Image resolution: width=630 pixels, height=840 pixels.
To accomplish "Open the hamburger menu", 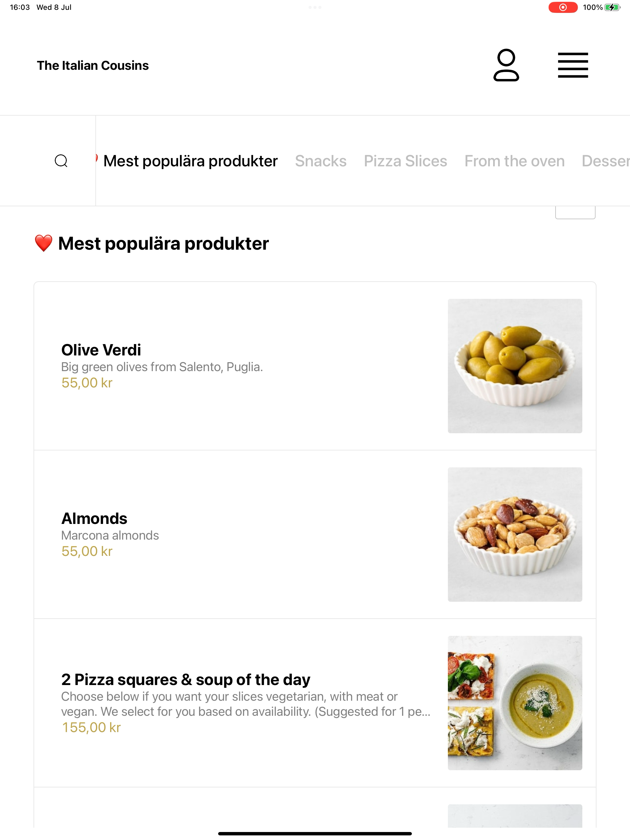I will point(572,65).
